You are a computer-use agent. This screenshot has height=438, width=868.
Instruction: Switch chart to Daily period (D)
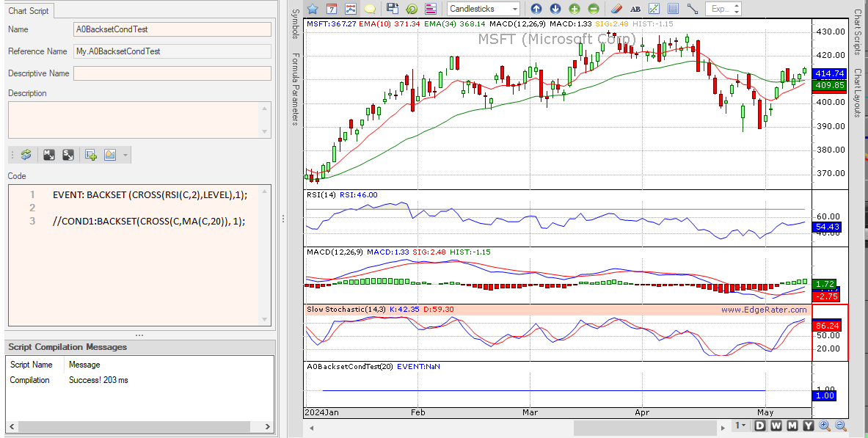point(760,426)
